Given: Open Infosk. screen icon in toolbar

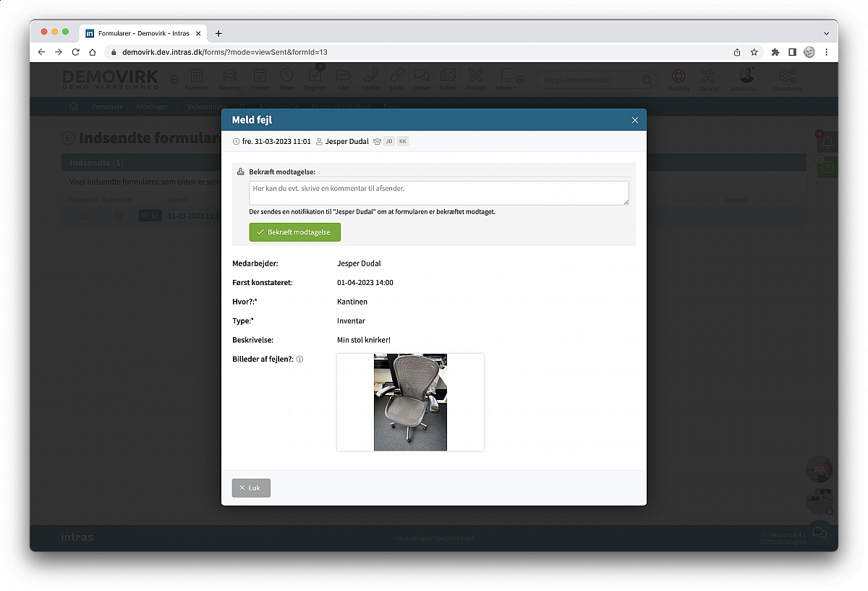Looking at the screenshot, I should click(503, 79).
